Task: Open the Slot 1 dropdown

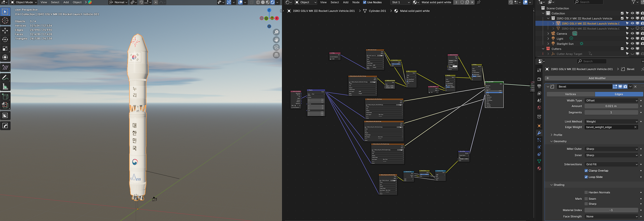Action: [400, 2]
